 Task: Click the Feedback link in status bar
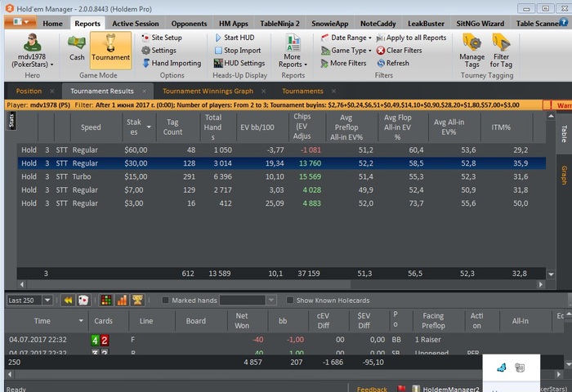[x=372, y=389]
